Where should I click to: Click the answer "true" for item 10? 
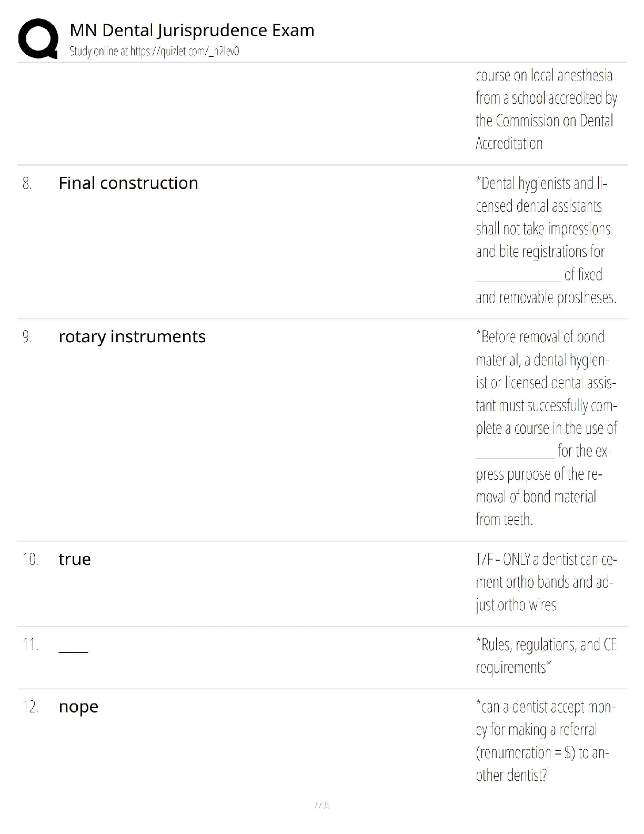pos(74,559)
